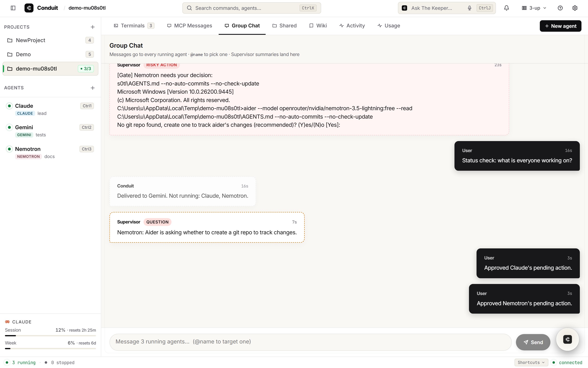
Task: Click the Claude usage icon in sidebar footer
Action: [7, 322]
